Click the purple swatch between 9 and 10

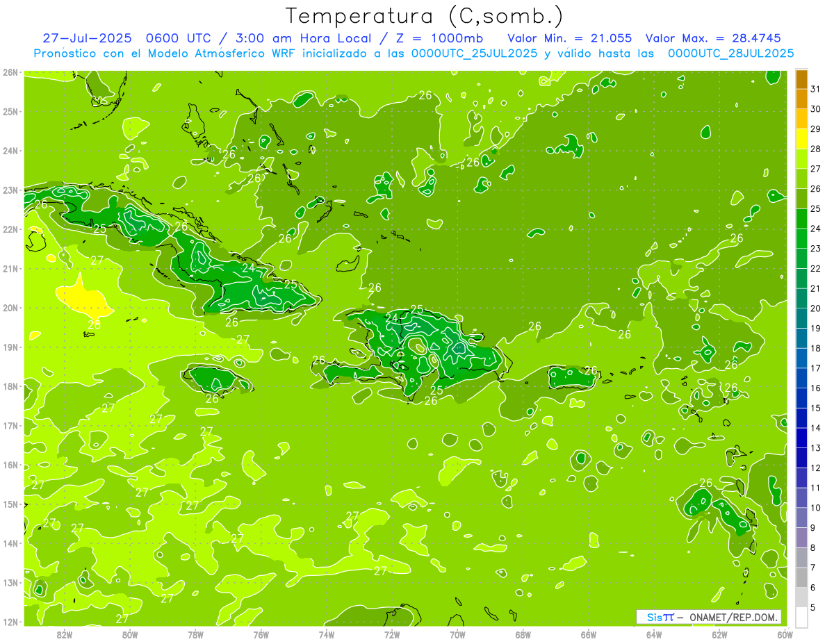(x=801, y=518)
